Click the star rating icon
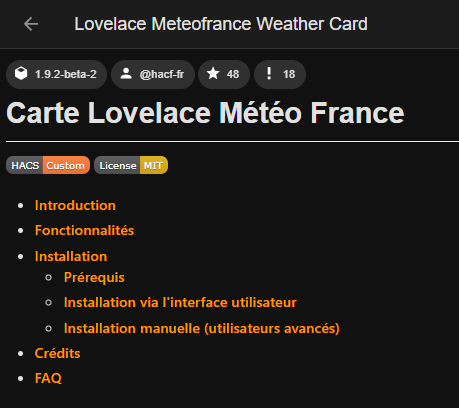This screenshot has width=459, height=408. pos(213,73)
